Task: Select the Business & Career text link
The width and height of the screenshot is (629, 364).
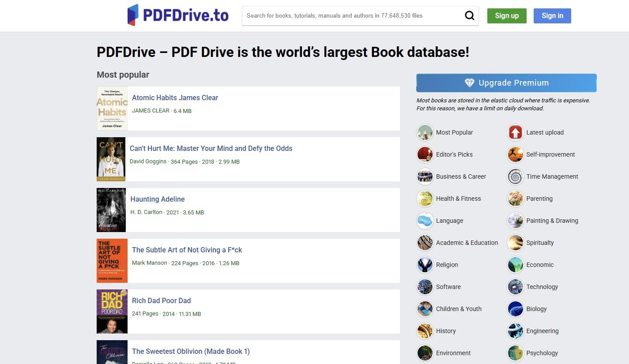Action: pyautogui.click(x=461, y=176)
